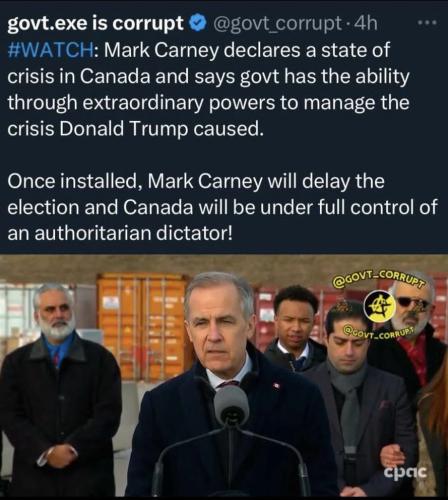Open the 4h timestamp permalink

click(x=365, y=23)
